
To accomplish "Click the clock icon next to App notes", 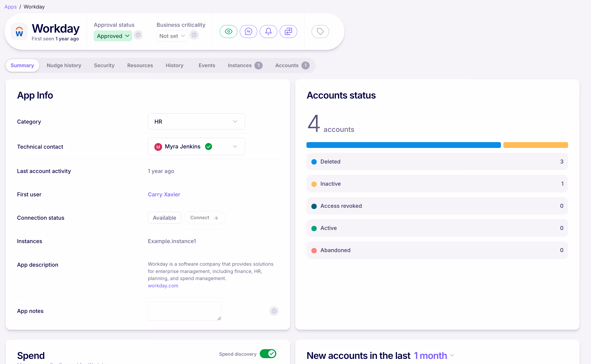I will (274, 311).
